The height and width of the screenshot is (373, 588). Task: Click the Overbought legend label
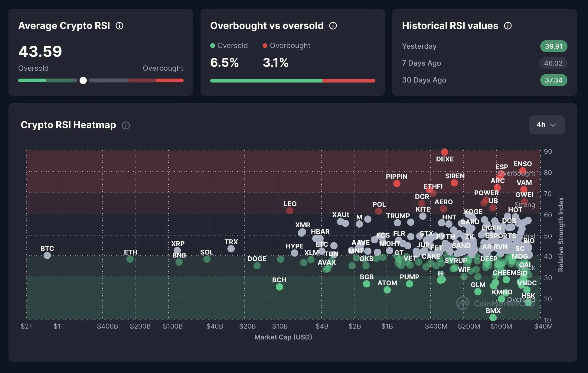pos(286,46)
